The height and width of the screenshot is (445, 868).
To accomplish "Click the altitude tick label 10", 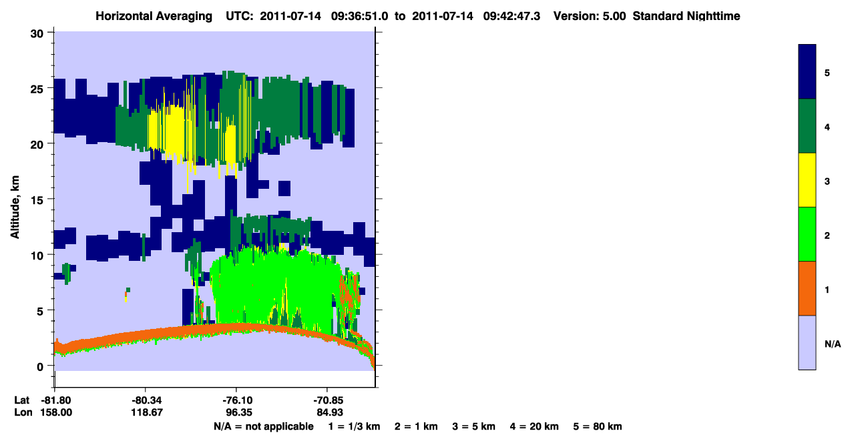I will [38, 255].
